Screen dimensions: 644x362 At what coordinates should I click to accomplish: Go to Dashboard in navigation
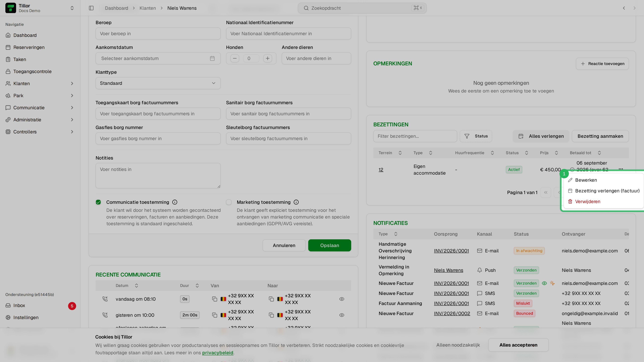click(40, 35)
